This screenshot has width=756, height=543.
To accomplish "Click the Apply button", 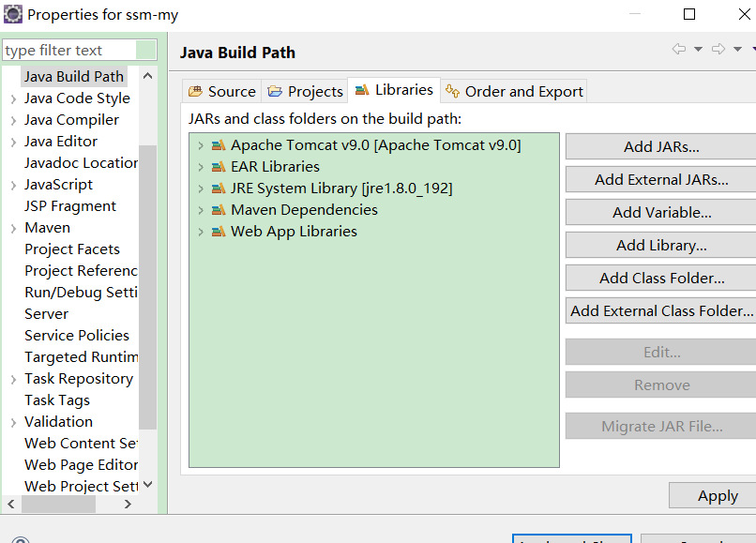I will [x=717, y=496].
